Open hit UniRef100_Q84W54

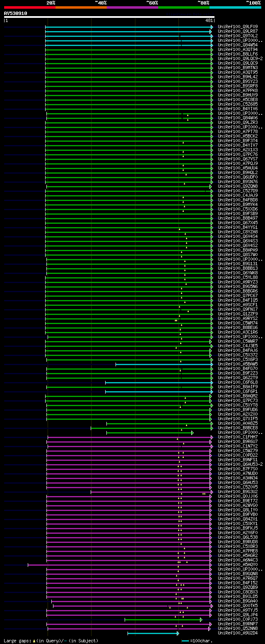click(x=238, y=45)
